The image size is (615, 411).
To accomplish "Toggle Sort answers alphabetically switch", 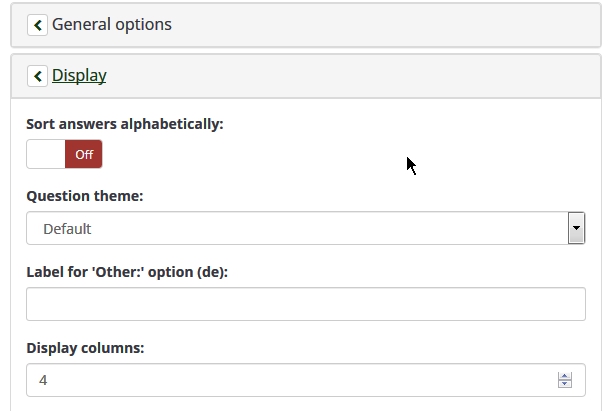I will (x=64, y=154).
